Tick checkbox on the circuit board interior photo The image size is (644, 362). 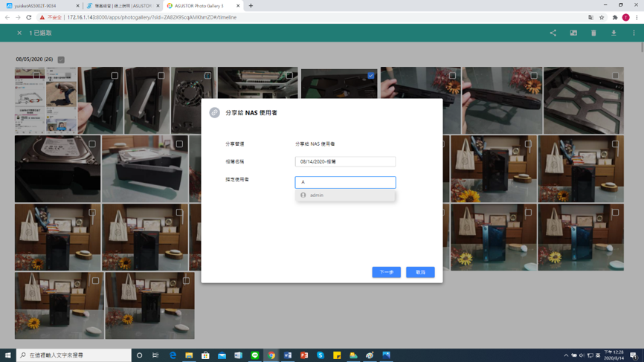pyautogui.click(x=289, y=76)
